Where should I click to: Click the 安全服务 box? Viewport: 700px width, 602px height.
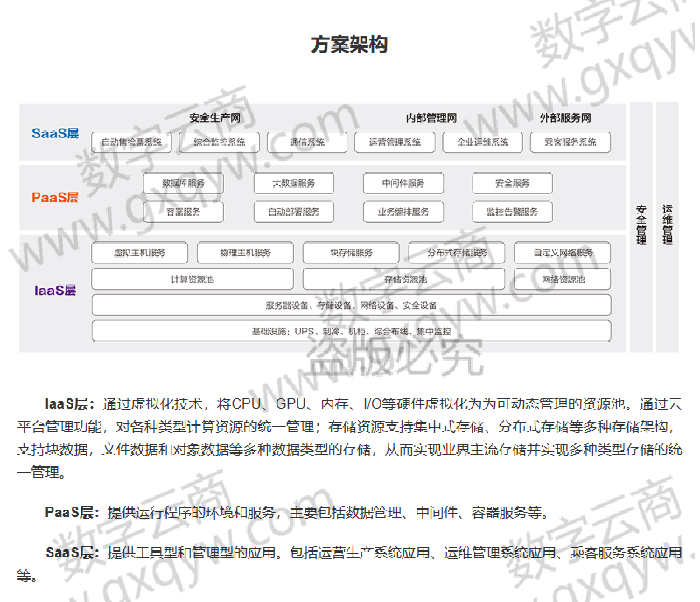[x=512, y=183]
